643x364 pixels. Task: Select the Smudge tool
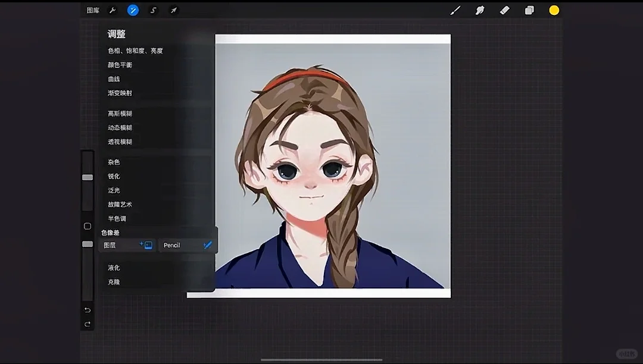tap(480, 10)
